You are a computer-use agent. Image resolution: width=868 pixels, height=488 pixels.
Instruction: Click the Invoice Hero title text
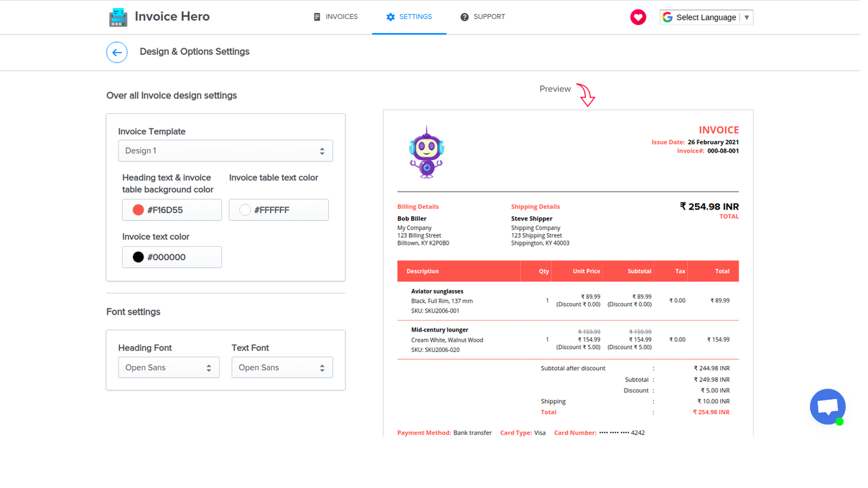point(172,16)
